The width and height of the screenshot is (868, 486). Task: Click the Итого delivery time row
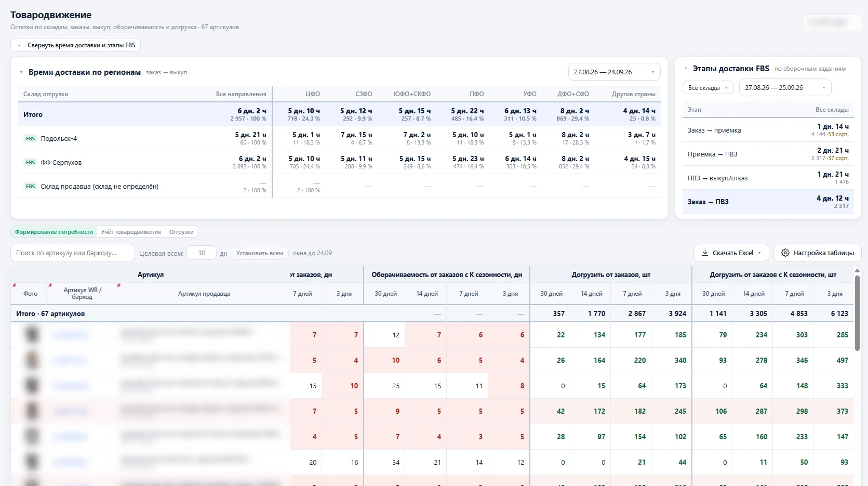(339, 114)
